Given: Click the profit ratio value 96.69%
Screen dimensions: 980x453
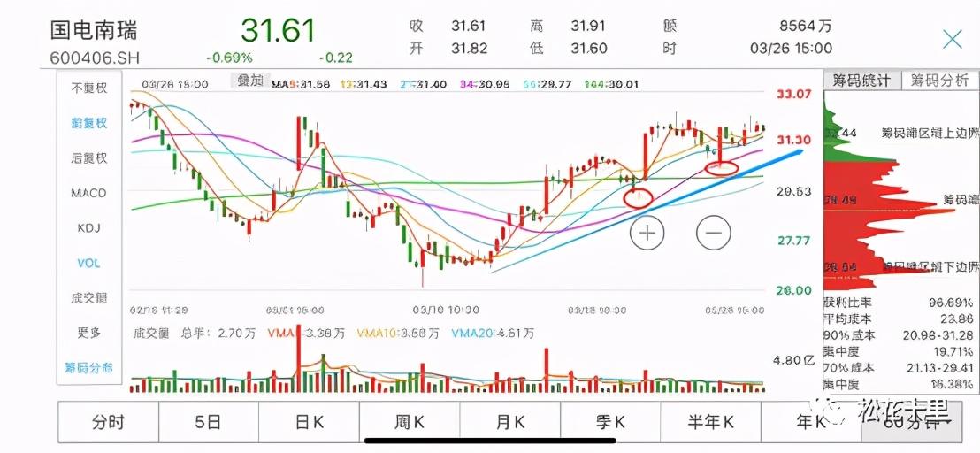Looking at the screenshot, I should point(951,303).
